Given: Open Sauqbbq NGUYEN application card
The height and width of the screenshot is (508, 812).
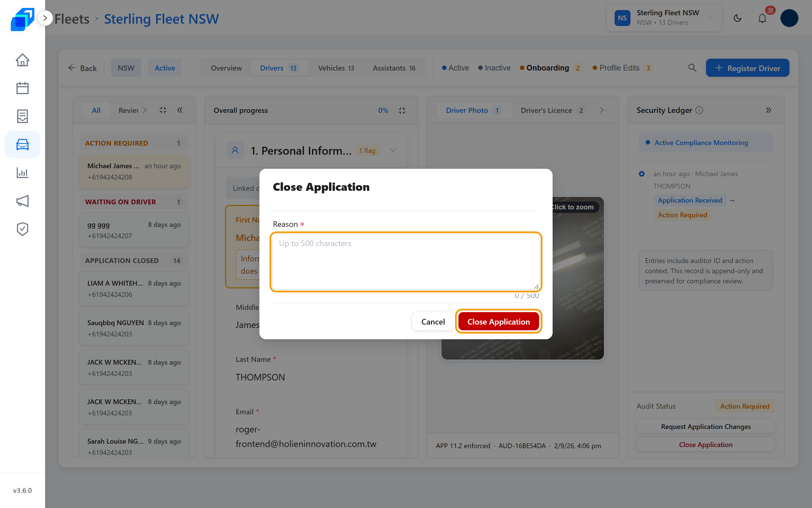Looking at the screenshot, I should (134, 328).
